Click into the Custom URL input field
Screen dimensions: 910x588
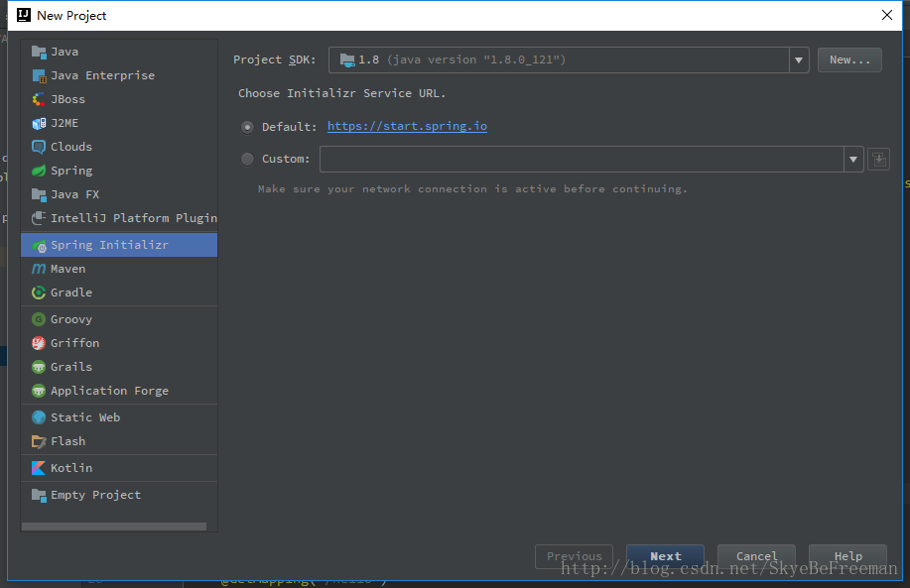click(x=582, y=159)
